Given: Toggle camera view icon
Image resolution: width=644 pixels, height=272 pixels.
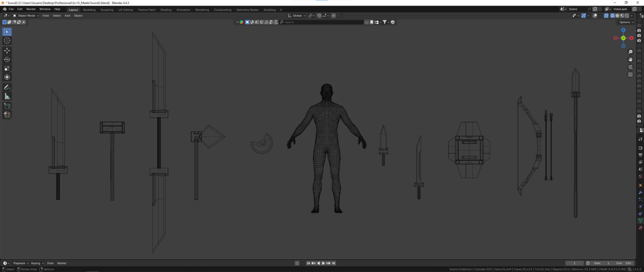Looking at the screenshot, I should pos(631,67).
